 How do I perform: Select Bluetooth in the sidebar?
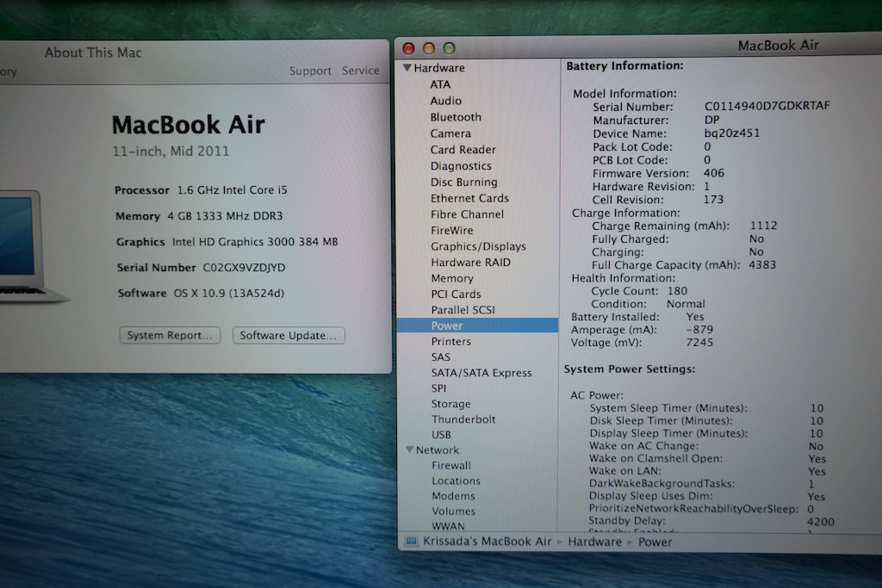pyautogui.click(x=456, y=117)
